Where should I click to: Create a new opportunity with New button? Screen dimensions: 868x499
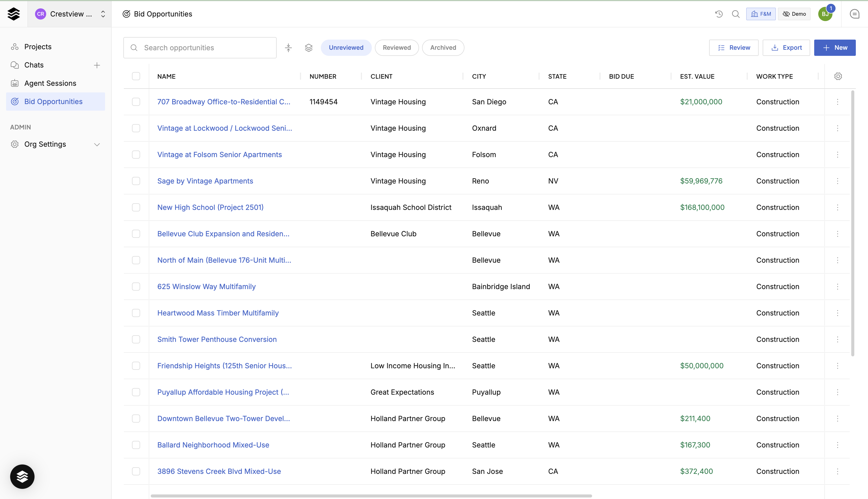(835, 48)
